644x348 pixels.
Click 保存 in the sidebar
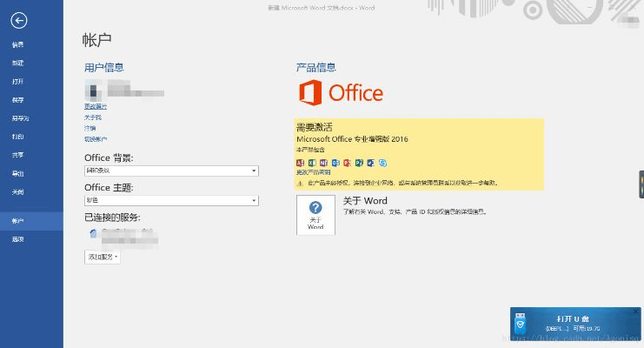(x=17, y=100)
